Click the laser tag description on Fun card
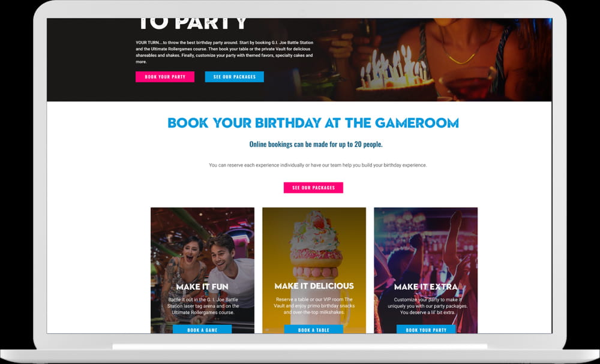This screenshot has width=600, height=364. click(x=203, y=306)
